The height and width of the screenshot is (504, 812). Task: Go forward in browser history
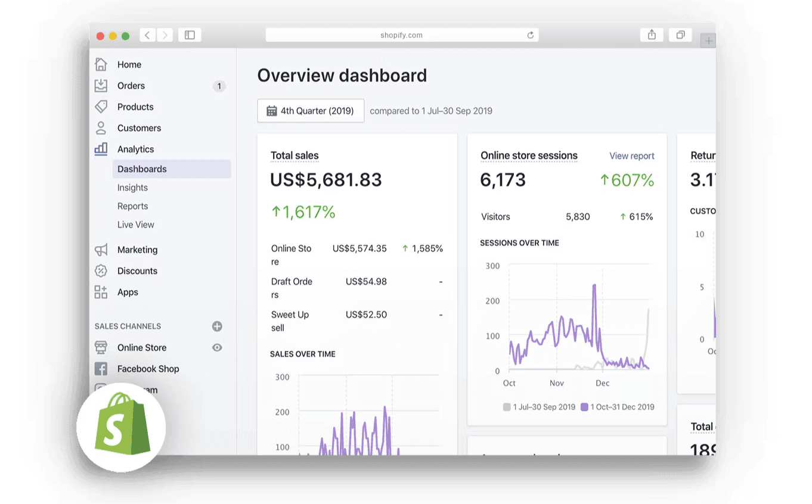(x=165, y=35)
